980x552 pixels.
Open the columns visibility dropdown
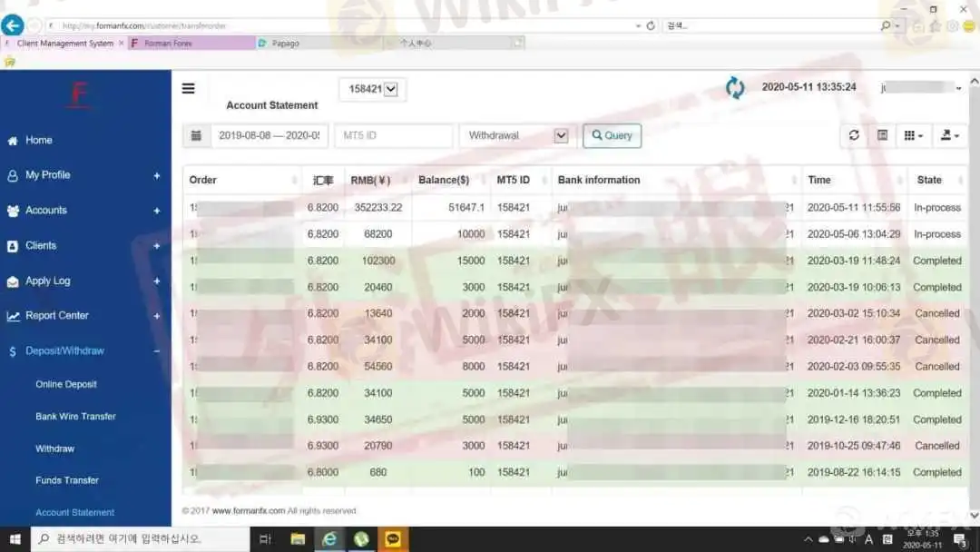pyautogui.click(x=914, y=135)
